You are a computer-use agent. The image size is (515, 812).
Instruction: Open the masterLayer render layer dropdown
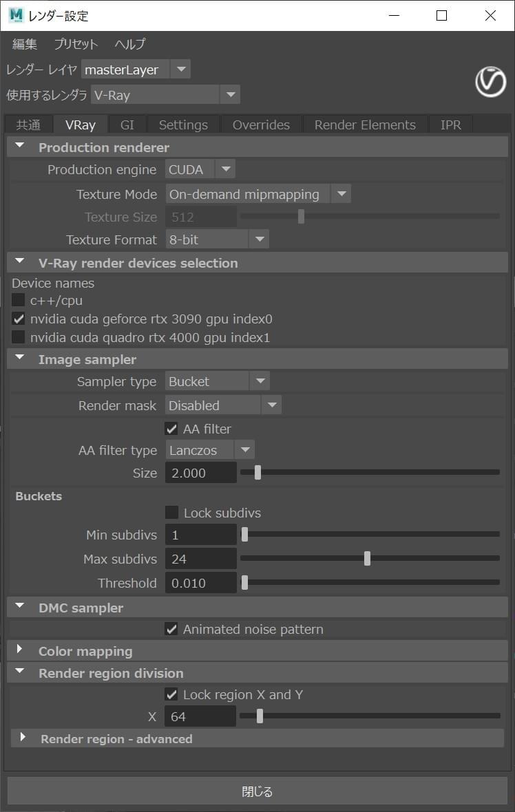pos(136,70)
